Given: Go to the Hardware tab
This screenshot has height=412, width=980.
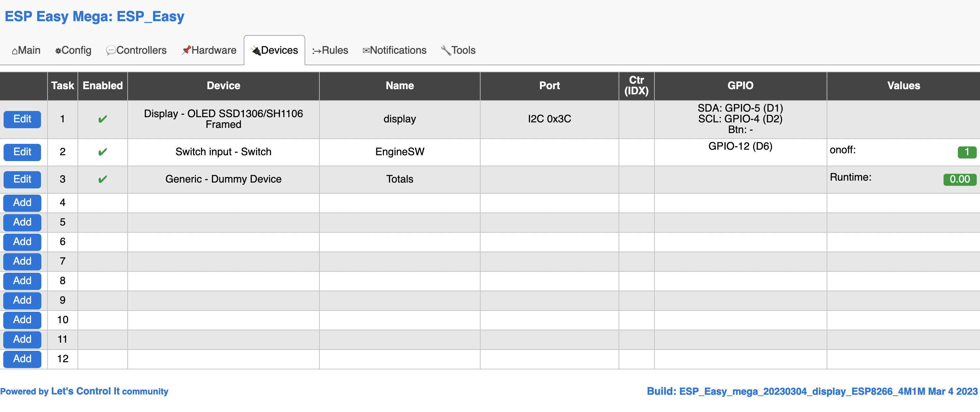Looking at the screenshot, I should click(209, 50).
